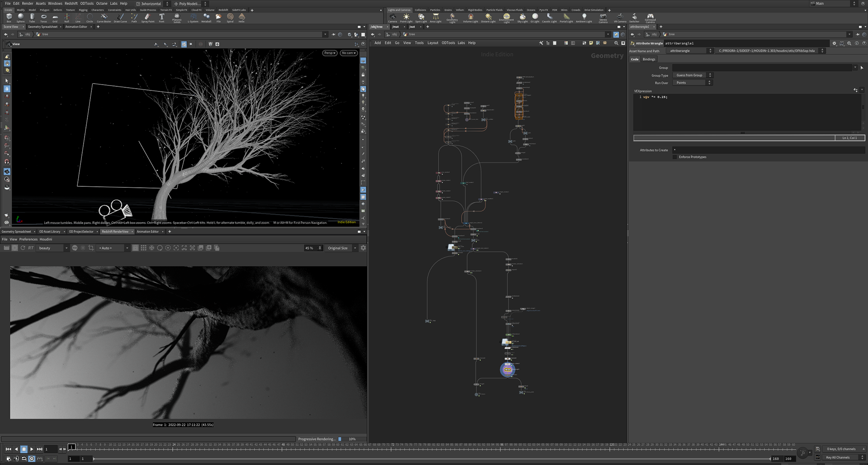Click the Sky Light shelf tool
Viewport: 868px width, 465px height.
[522, 17]
